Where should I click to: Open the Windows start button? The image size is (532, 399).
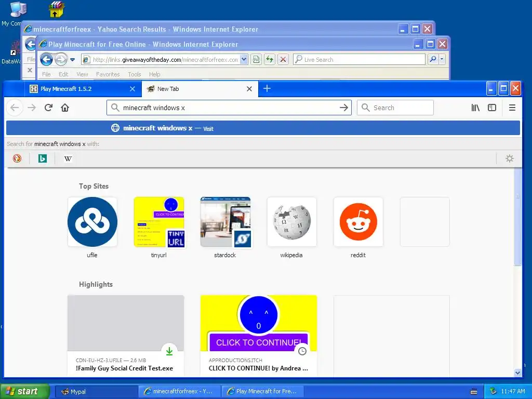[x=25, y=392]
